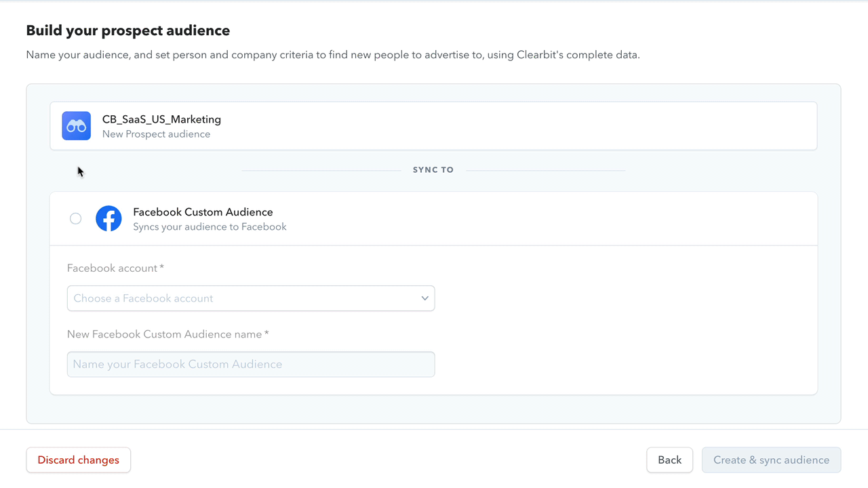Viewport: 868px width, 488px height.
Task: Click New Facebook Custom Audience name label
Action: pos(167,334)
